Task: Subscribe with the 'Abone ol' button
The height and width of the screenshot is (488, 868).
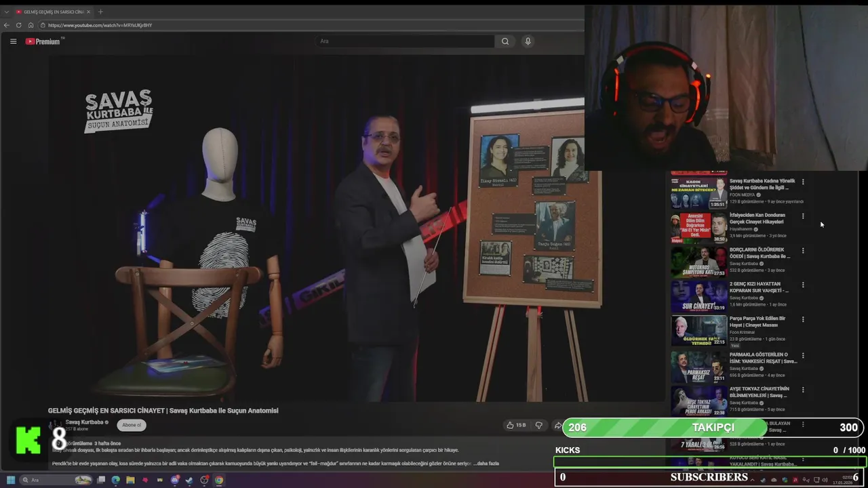Action: [x=132, y=425]
